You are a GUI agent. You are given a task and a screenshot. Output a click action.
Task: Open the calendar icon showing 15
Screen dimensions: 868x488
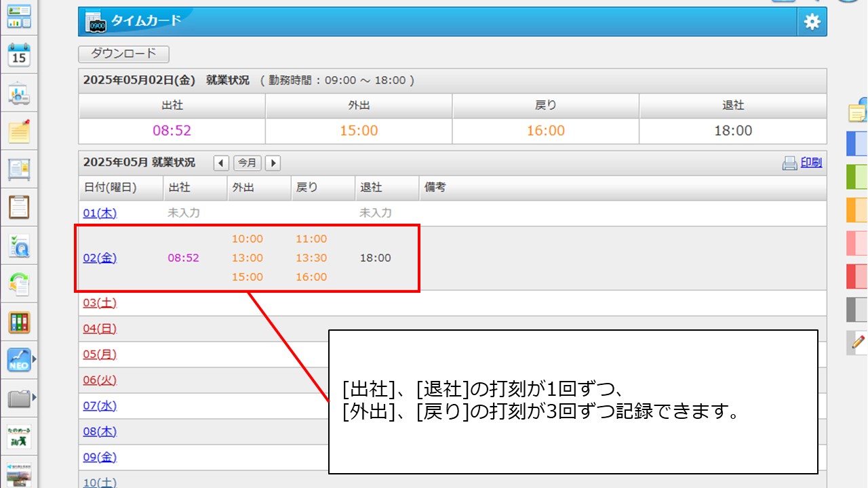[x=19, y=54]
